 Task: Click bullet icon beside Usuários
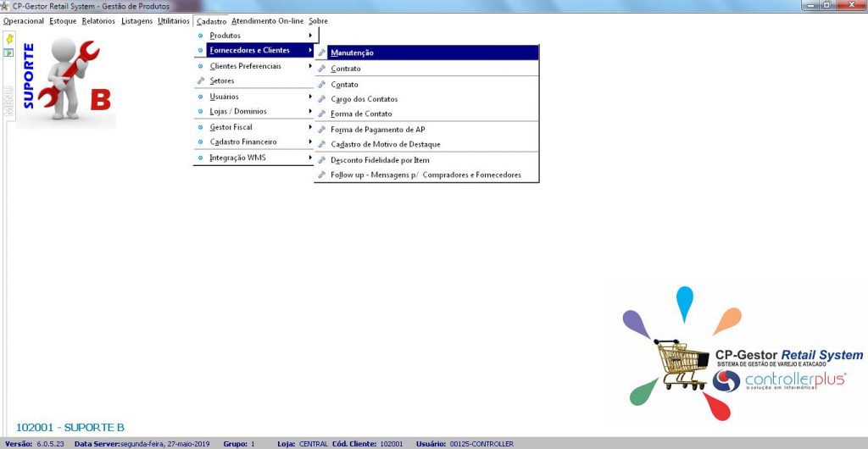200,97
